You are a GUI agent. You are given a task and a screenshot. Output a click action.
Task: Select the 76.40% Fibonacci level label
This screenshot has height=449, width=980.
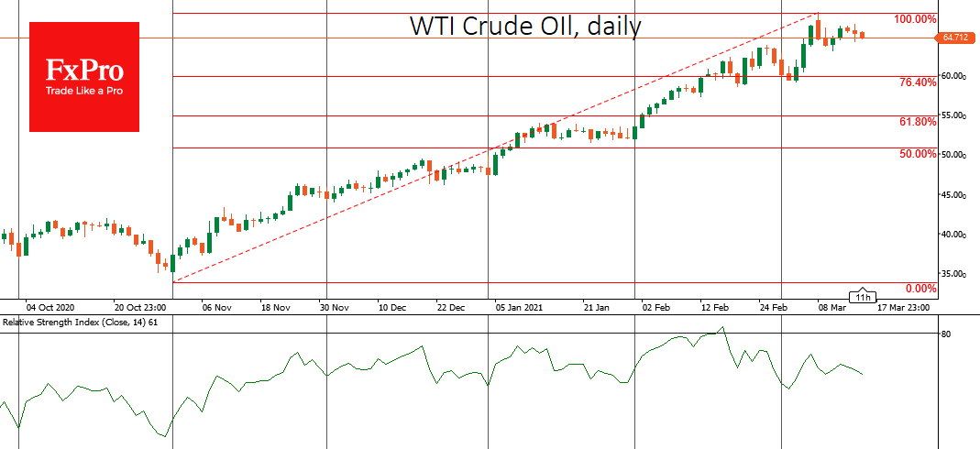point(917,82)
